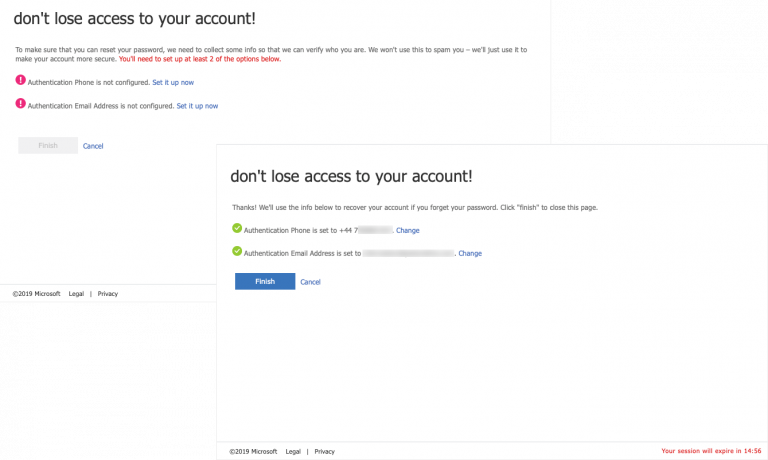The width and height of the screenshot is (768, 460).
Task: Change the configured authentication email address
Action: point(470,253)
